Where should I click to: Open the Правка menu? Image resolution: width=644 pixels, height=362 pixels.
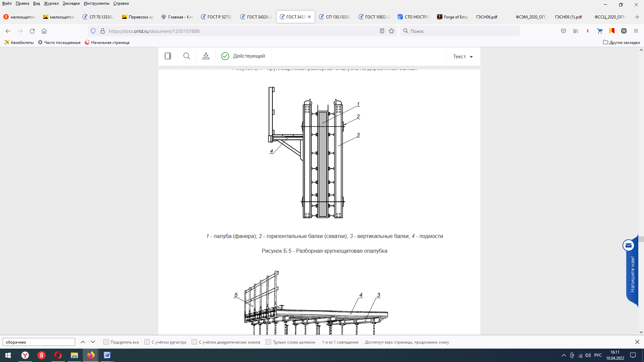tap(22, 3)
